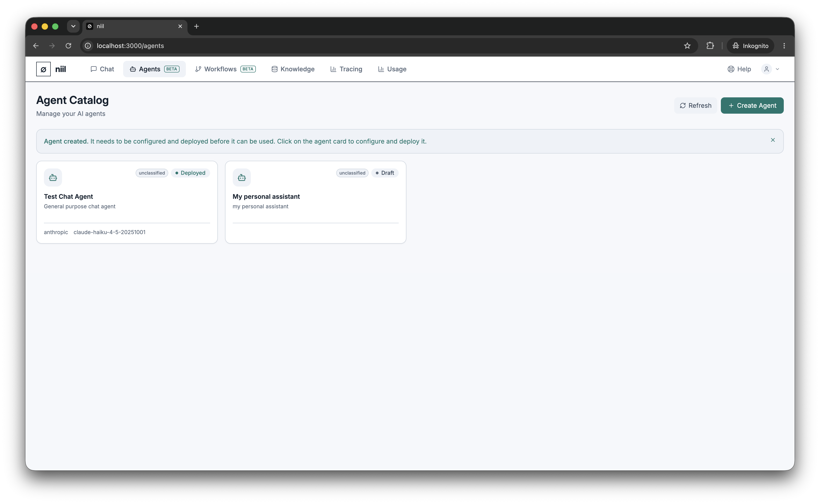820x504 pixels.
Task: Open the user profile avatar menu
Action: click(x=766, y=69)
